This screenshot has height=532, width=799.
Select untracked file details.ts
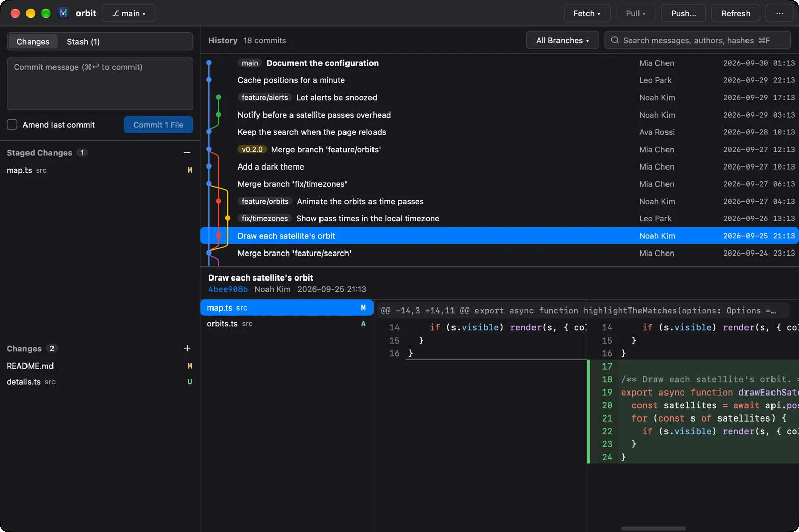(100, 382)
